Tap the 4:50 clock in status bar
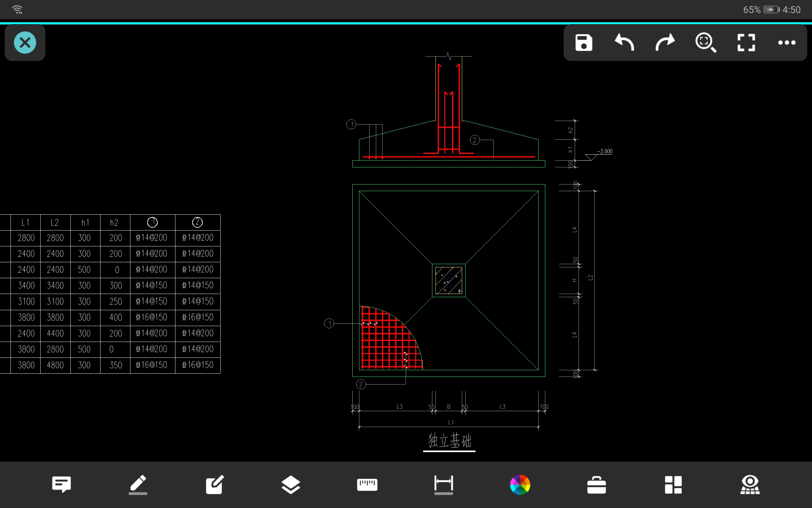Viewport: 812px width, 508px height. [x=791, y=10]
